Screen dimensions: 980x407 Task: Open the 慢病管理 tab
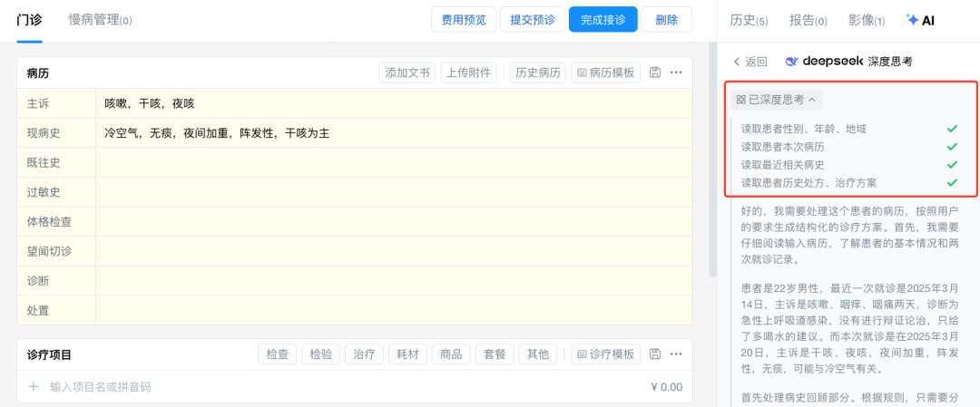tap(100, 20)
